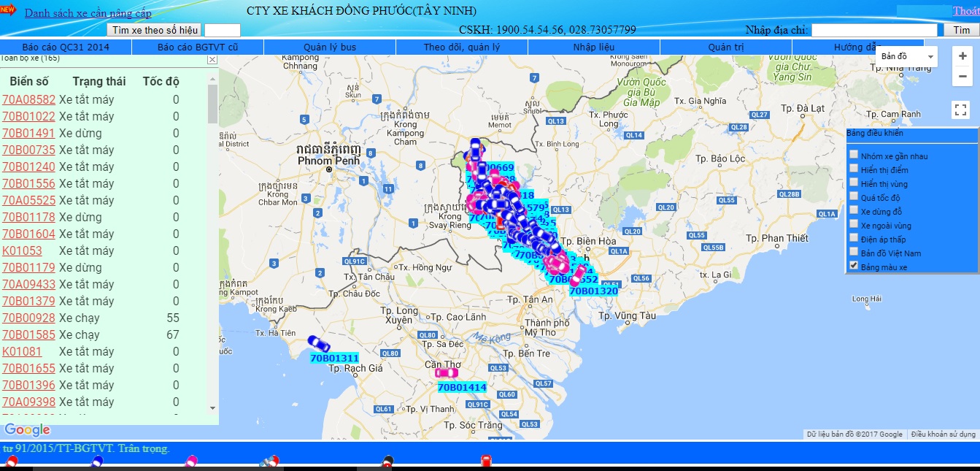This screenshot has width=980, height=471.
Task: Open the Bản đồ map type dropdown
Action: pyautogui.click(x=907, y=56)
